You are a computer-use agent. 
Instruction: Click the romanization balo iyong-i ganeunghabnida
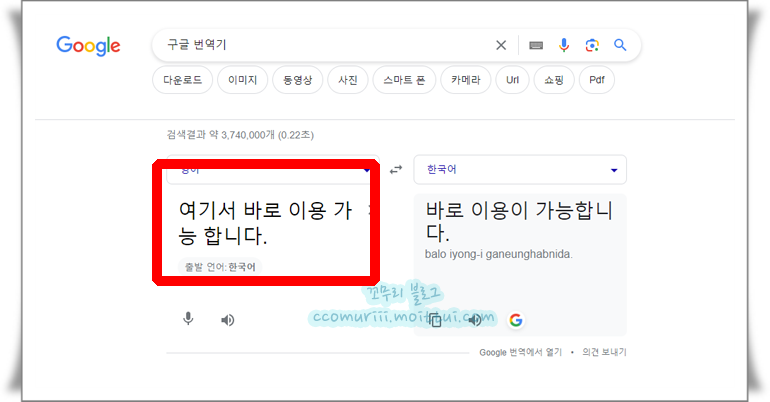click(x=498, y=254)
